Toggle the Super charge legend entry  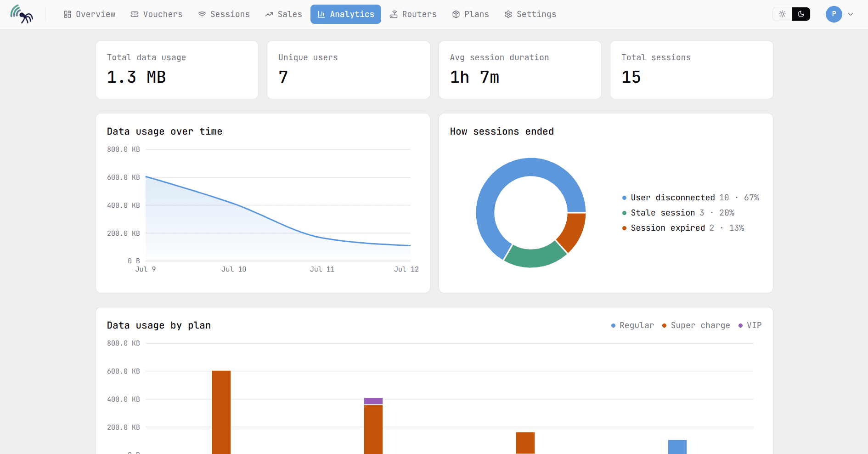pos(696,325)
